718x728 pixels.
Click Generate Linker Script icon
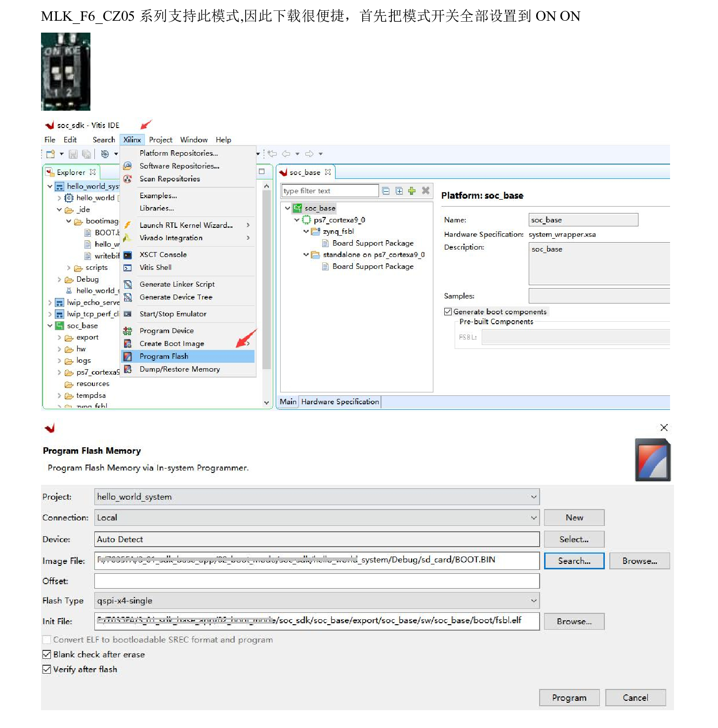click(127, 284)
